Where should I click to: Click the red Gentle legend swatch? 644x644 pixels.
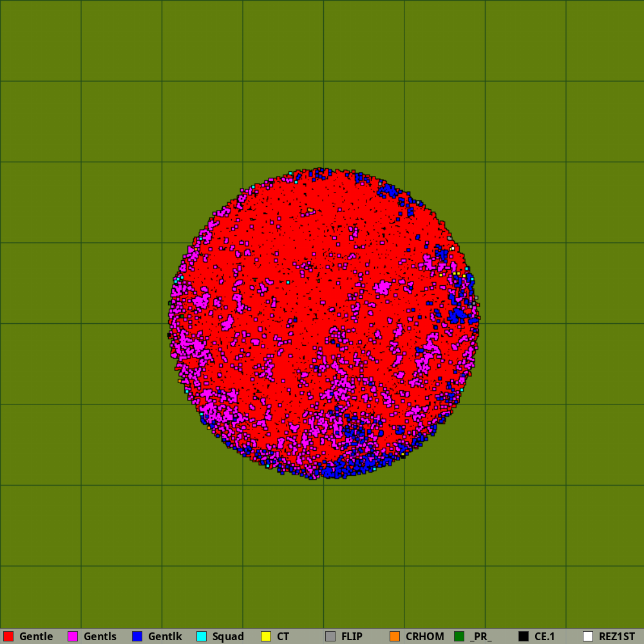(8, 636)
